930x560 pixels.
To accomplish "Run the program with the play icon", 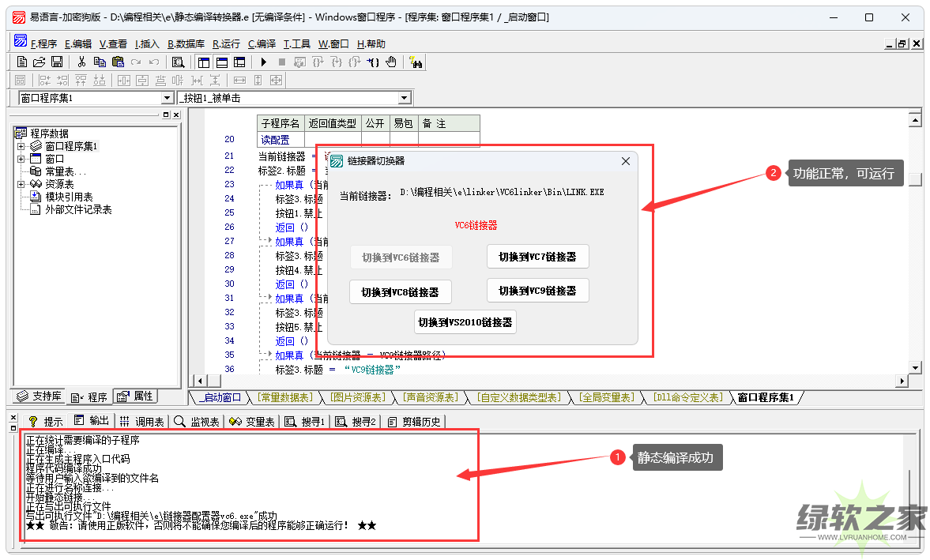I will [264, 62].
